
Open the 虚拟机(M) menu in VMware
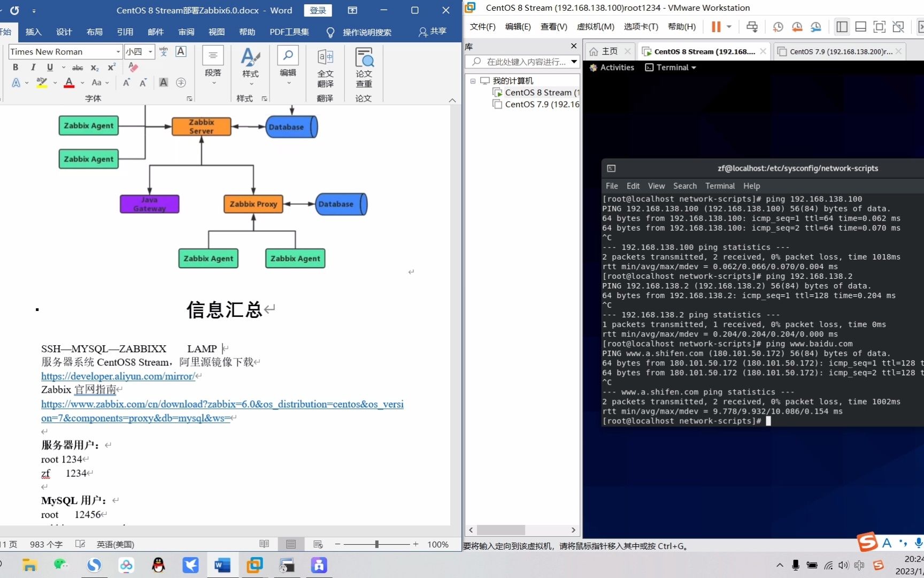click(x=596, y=27)
